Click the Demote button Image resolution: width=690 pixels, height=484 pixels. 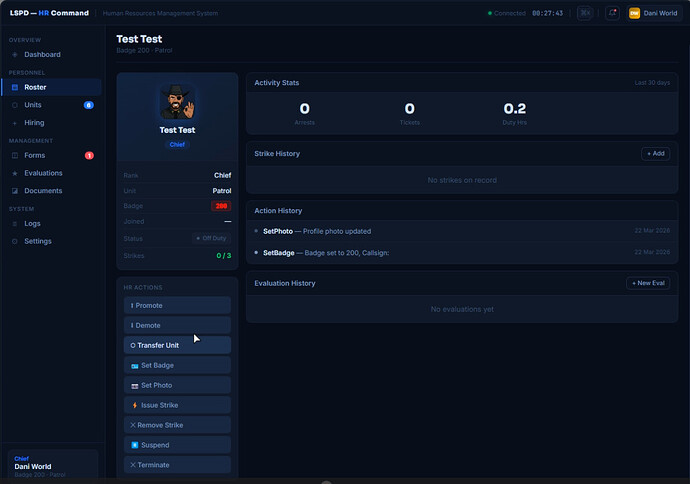coord(177,325)
